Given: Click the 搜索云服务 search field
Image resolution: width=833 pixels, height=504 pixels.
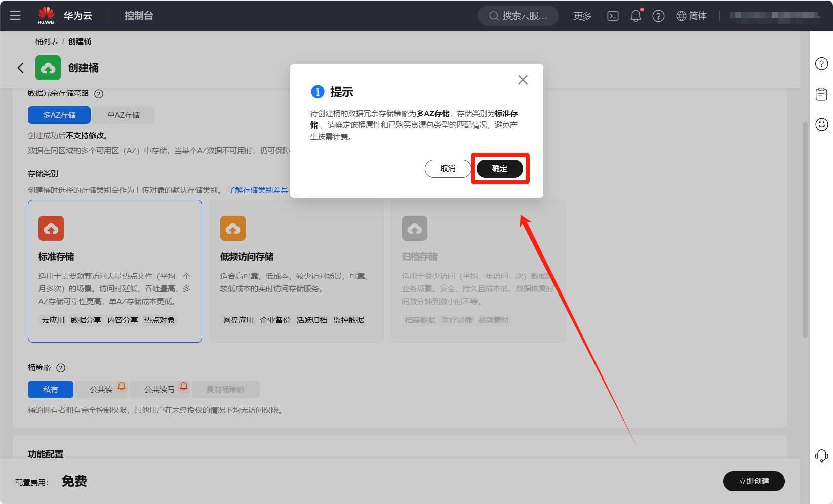Looking at the screenshot, I should coord(518,16).
